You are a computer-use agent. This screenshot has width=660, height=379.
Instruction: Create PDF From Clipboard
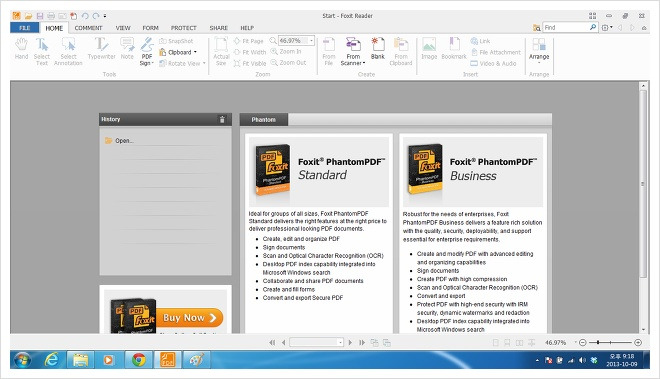[401, 51]
